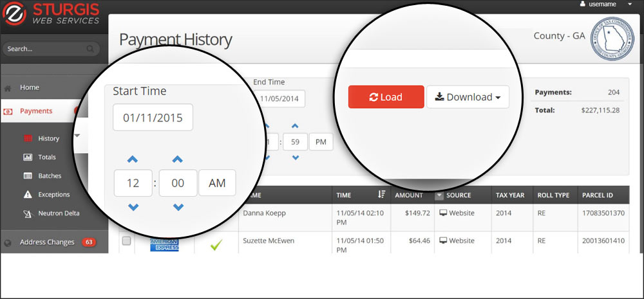
Task: Click the End Time minutes field 59
Action: click(x=296, y=142)
